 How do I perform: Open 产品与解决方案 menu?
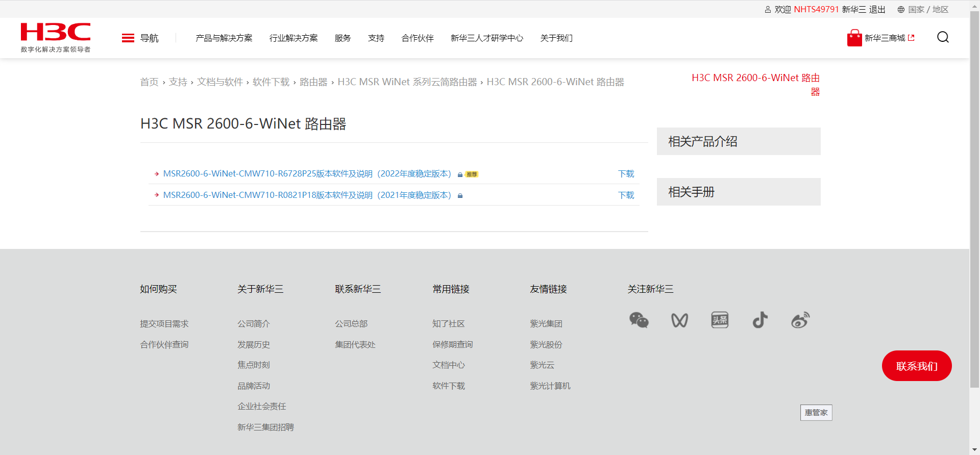tap(224, 38)
